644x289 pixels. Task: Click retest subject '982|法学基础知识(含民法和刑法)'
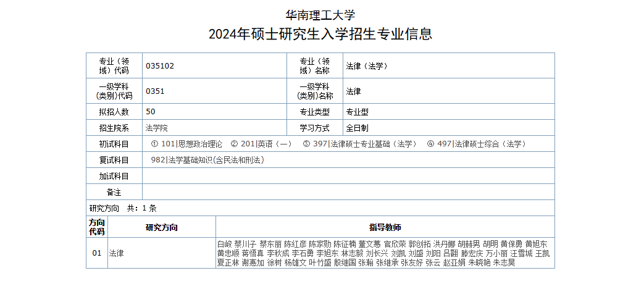pyautogui.click(x=207, y=160)
